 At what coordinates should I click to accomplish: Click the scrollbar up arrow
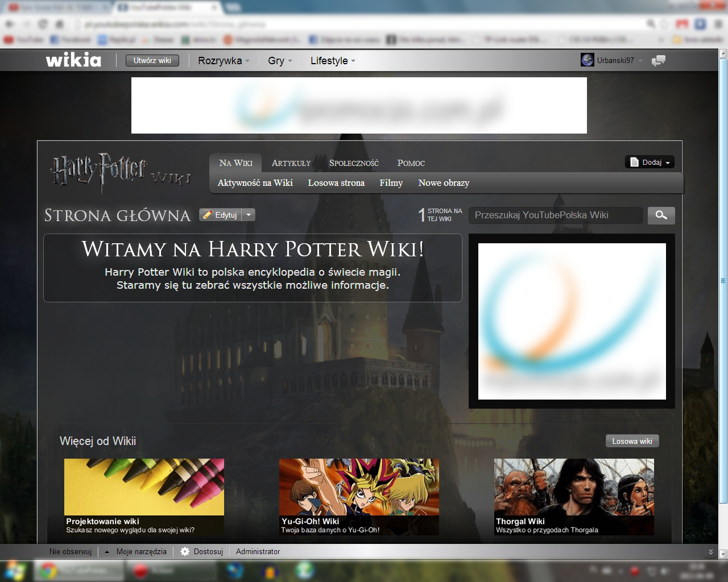723,54
